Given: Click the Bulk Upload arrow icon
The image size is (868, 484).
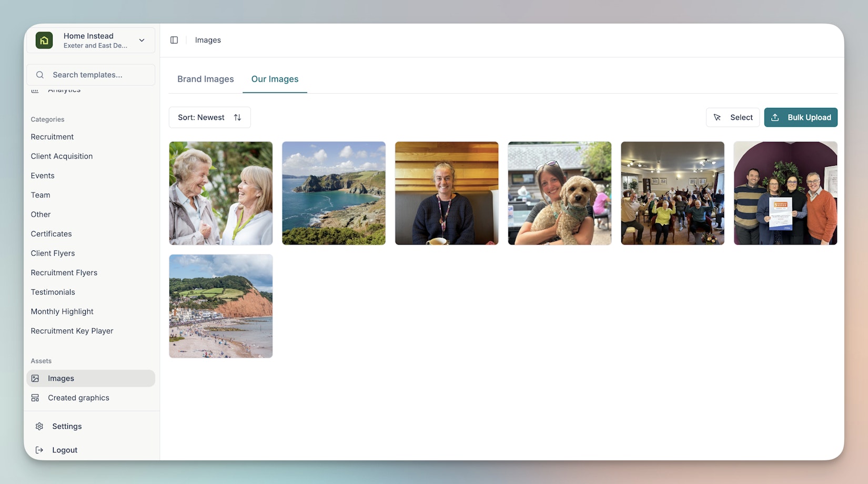Looking at the screenshot, I should pyautogui.click(x=775, y=117).
